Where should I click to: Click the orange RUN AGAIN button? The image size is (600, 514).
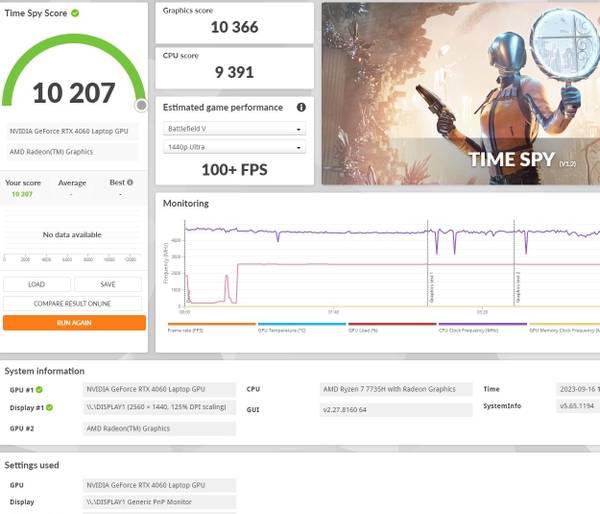[74, 323]
